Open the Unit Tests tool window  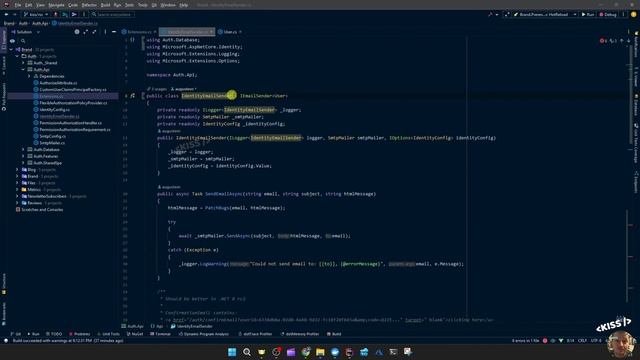tap(109, 334)
